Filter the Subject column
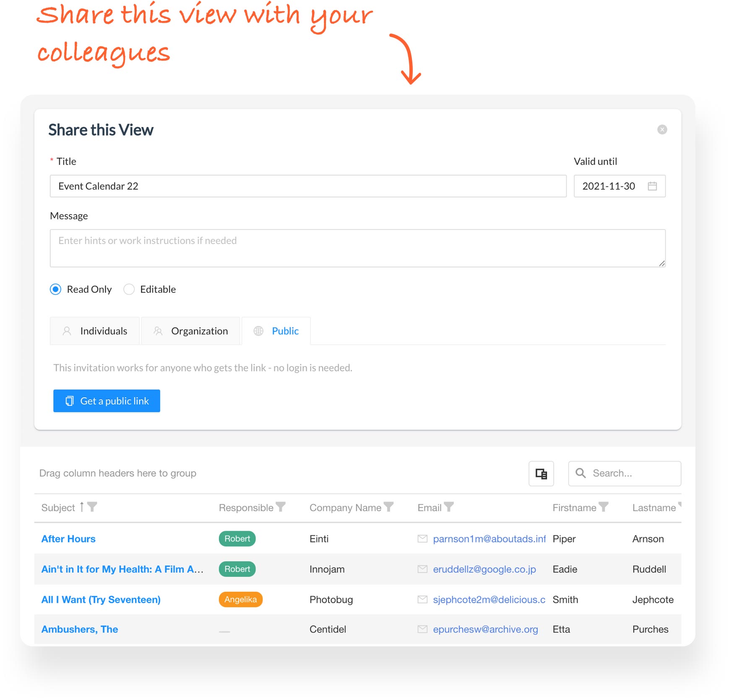Image resolution: width=729 pixels, height=700 pixels. coord(92,507)
